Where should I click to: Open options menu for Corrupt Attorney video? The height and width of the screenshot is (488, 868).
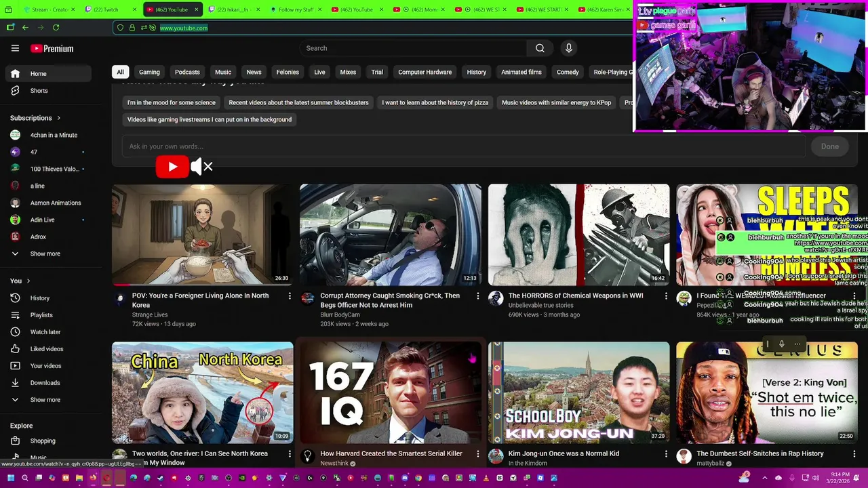(477, 296)
